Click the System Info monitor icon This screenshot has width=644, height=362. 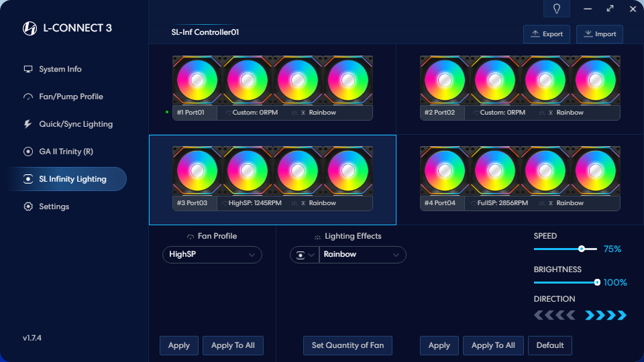point(28,69)
